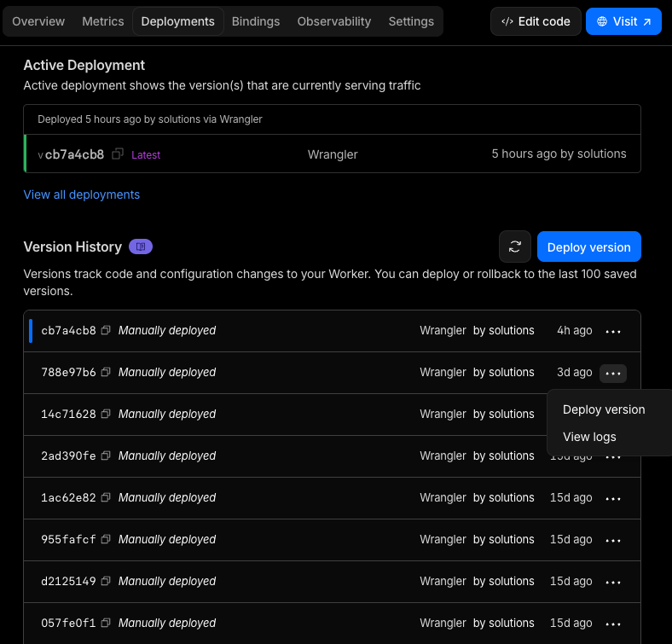Image resolution: width=672 pixels, height=644 pixels.
Task: Click '3d ago' timestamp for 788e97b6
Action: pos(574,372)
